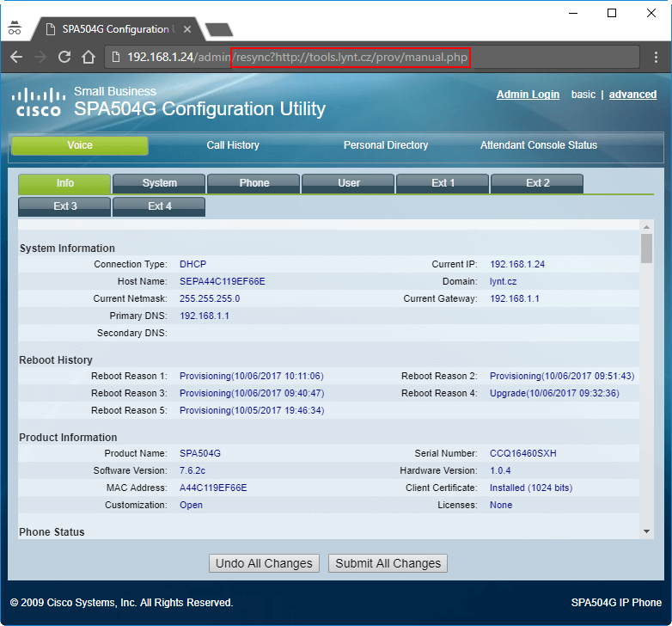Click Client Certificate Installed value
This screenshot has width=672, height=626.
click(x=530, y=488)
